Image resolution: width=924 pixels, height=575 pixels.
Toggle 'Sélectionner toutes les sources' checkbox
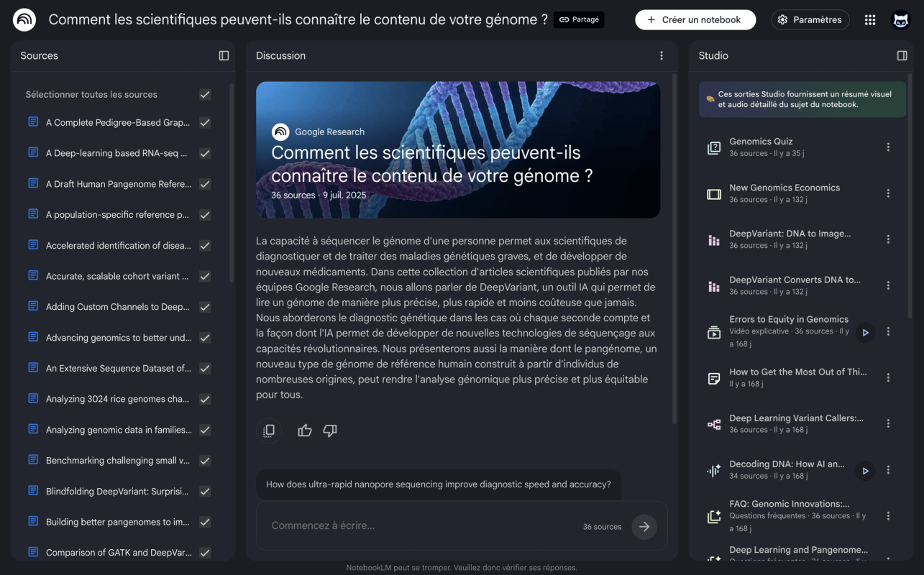[205, 95]
